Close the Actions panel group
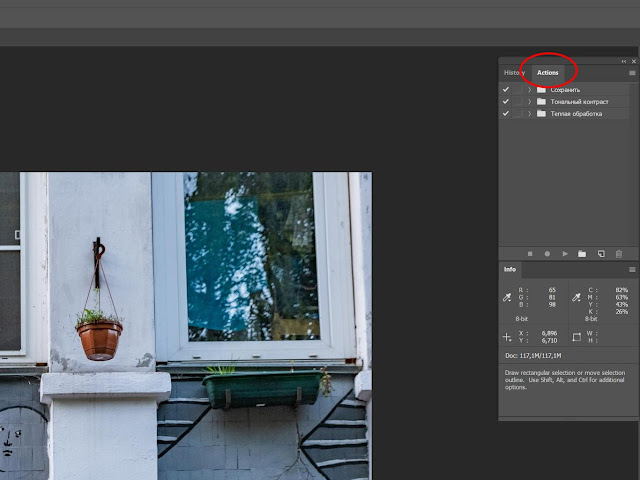Screen dimensions: 640x480 (634, 61)
